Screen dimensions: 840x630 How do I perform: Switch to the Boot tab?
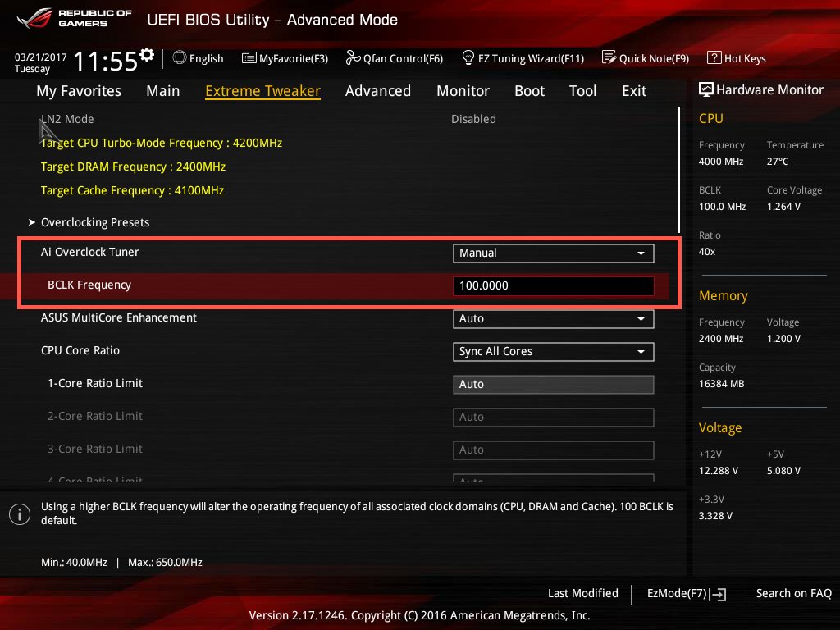pyautogui.click(x=529, y=91)
